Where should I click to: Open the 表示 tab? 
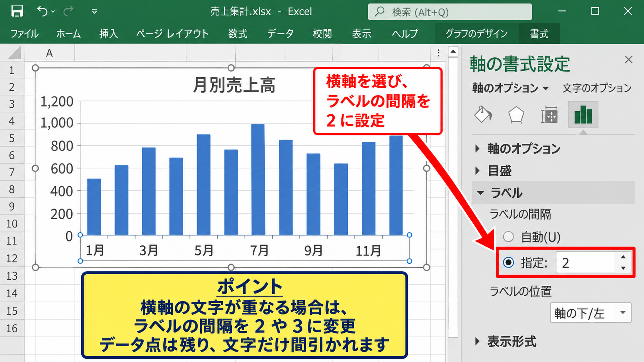point(362,34)
